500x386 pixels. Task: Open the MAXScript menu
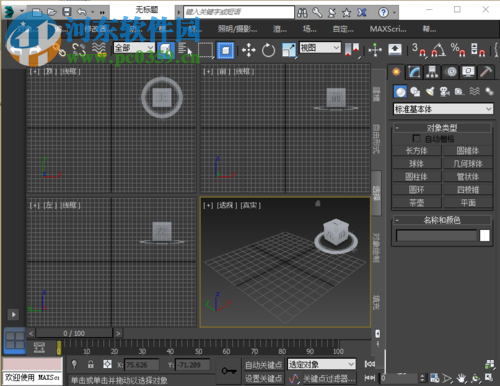pyautogui.click(x=388, y=29)
